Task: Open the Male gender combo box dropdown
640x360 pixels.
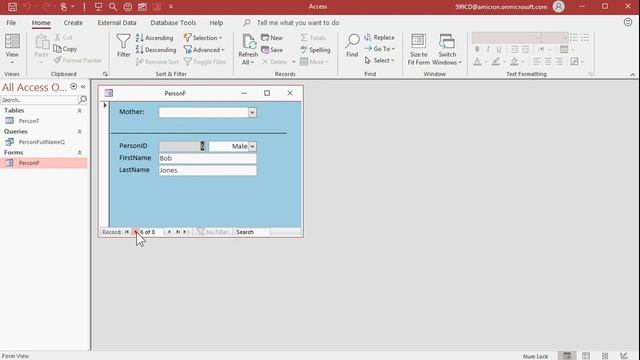Action: pos(252,146)
